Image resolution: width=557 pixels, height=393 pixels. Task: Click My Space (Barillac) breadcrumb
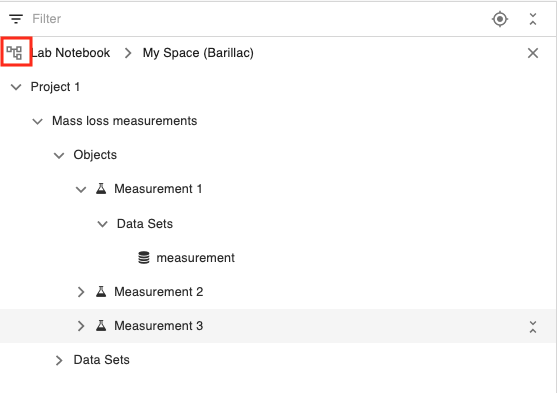(198, 53)
